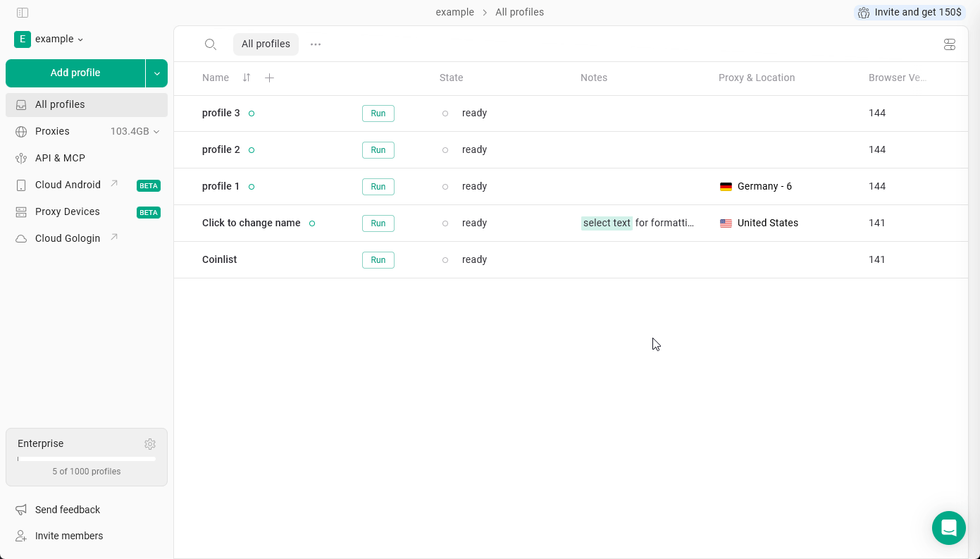
Task: Select the checkbox on the profile 1 row
Action: [189, 186]
